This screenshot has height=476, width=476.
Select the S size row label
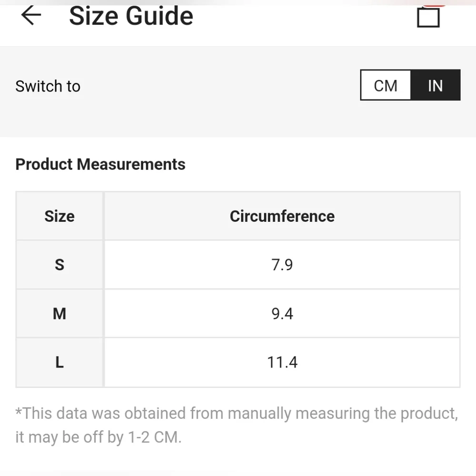coord(59,265)
